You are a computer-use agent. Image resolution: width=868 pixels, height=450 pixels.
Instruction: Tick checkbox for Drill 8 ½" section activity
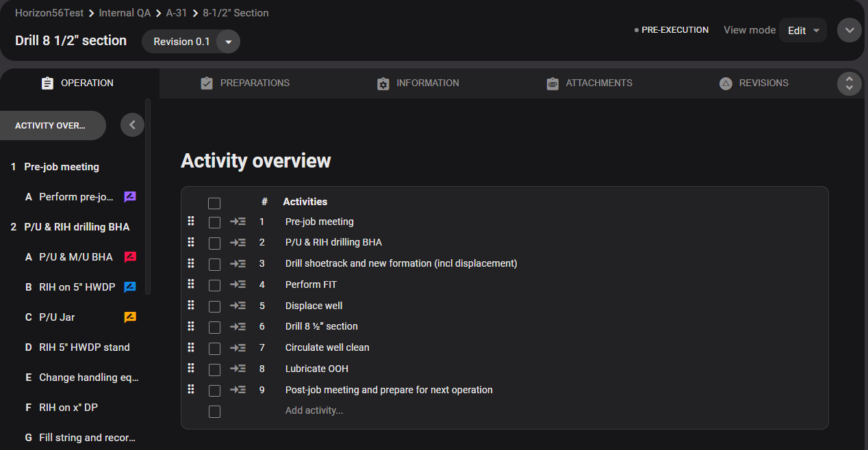click(x=214, y=328)
